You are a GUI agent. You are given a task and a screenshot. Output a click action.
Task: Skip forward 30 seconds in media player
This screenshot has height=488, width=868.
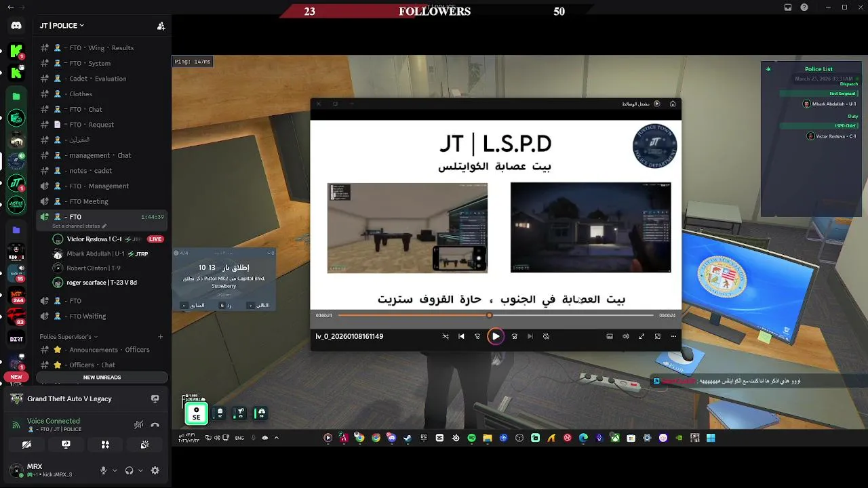click(515, 336)
